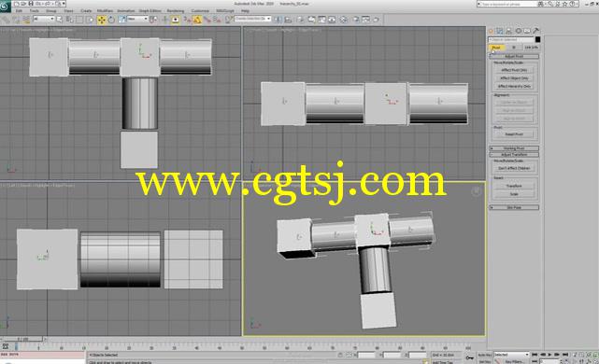Open the Group menu
599x364 pixels.
coord(50,11)
